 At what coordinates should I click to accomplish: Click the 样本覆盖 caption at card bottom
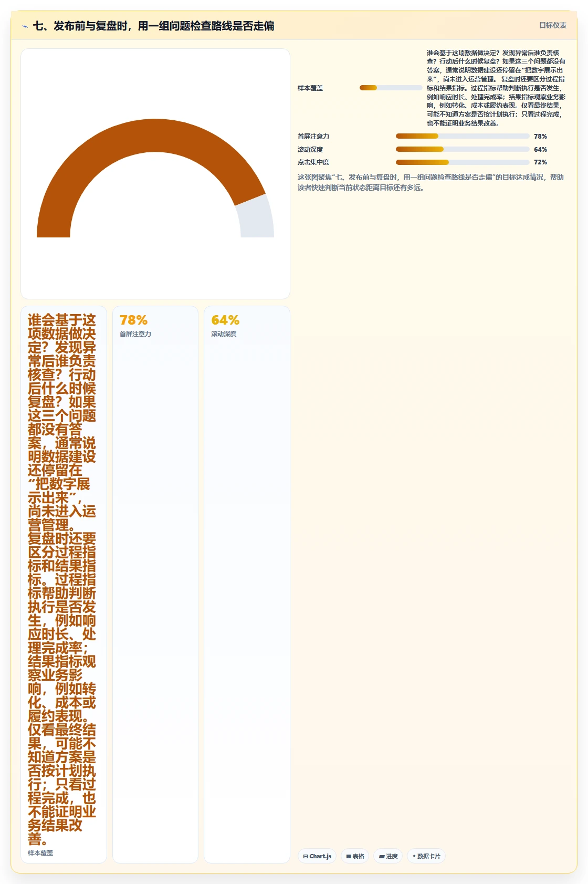tap(40, 852)
